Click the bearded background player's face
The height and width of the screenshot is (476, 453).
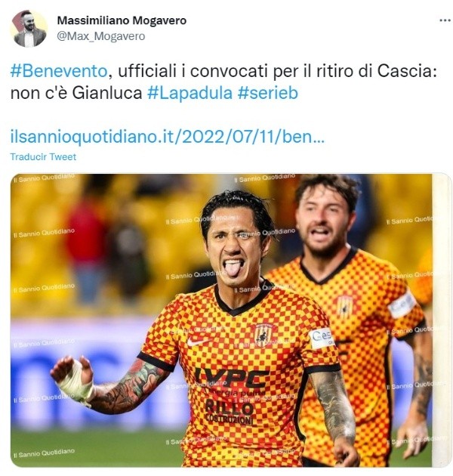tap(321, 224)
